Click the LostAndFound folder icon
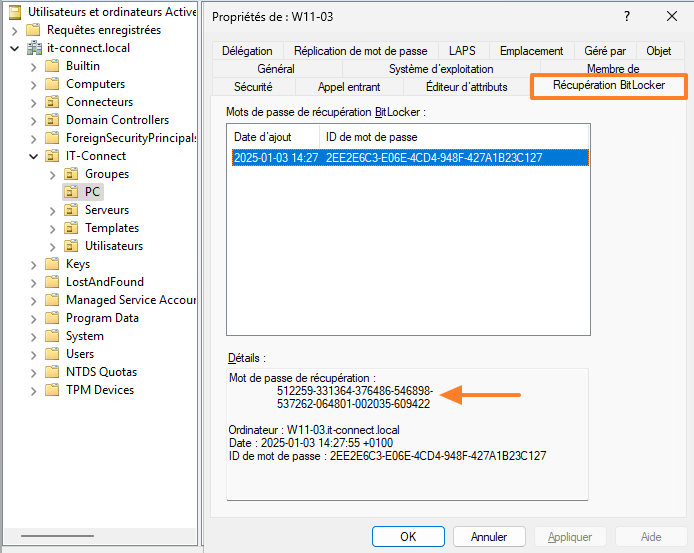The width and height of the screenshot is (694, 553). click(52, 282)
